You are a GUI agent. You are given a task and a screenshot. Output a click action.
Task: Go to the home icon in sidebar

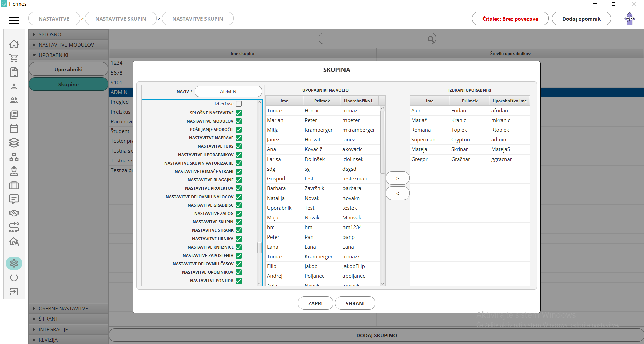click(x=14, y=44)
